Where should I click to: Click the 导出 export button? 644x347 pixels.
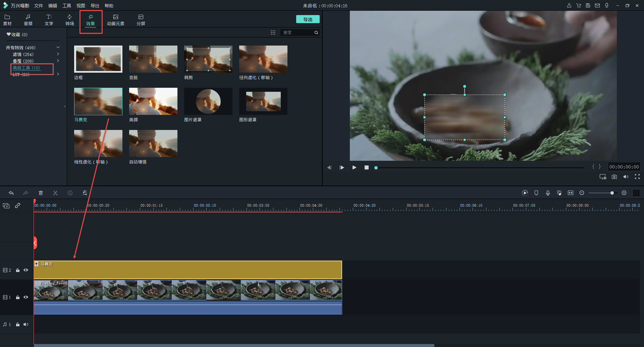pyautogui.click(x=308, y=19)
